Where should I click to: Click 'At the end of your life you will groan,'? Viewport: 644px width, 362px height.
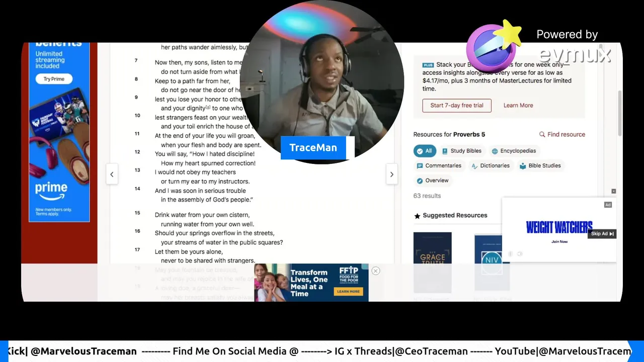[205, 136]
